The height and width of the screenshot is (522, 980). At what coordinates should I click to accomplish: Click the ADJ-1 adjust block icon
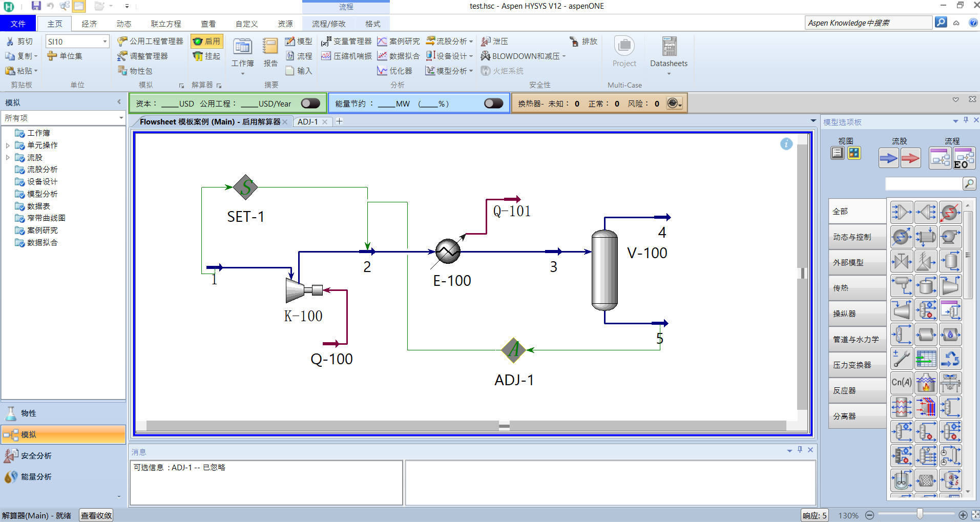tap(514, 350)
